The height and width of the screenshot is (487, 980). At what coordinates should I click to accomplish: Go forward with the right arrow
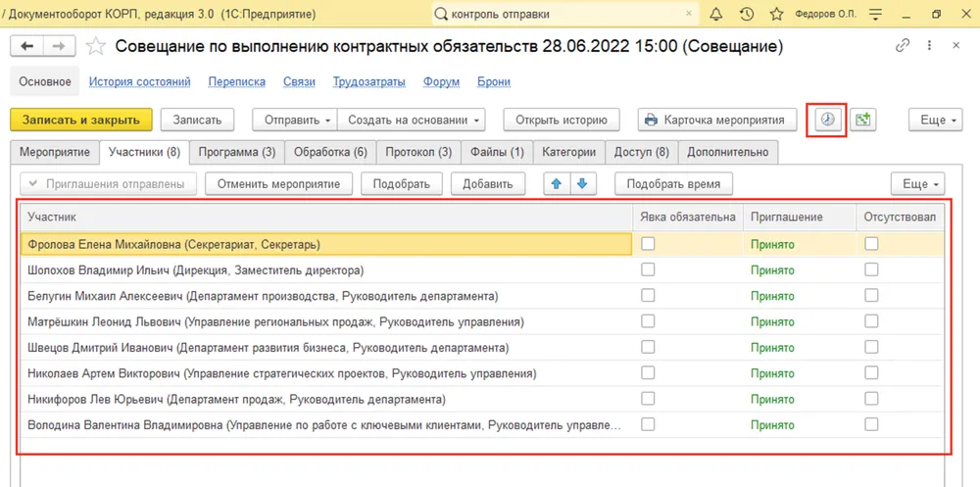coord(60,46)
